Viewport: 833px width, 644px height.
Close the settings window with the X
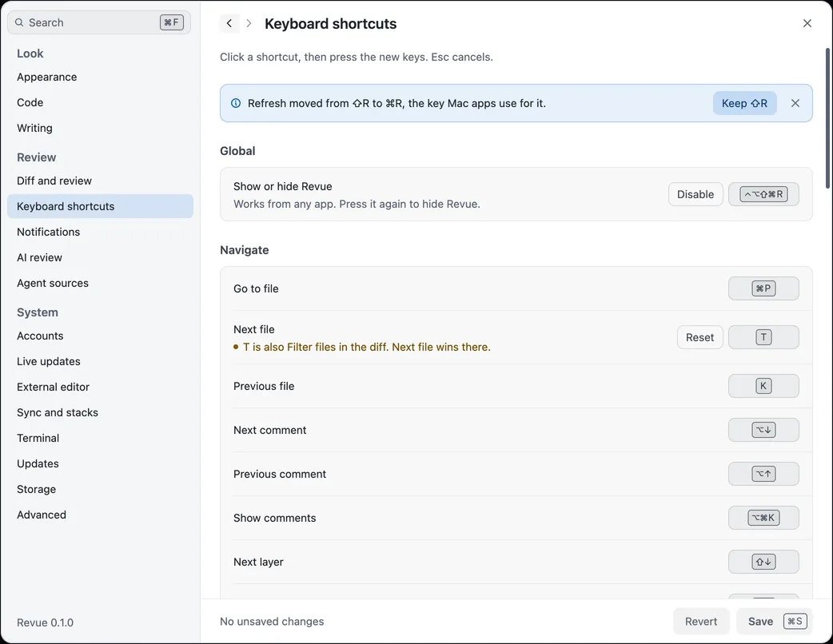click(x=807, y=23)
